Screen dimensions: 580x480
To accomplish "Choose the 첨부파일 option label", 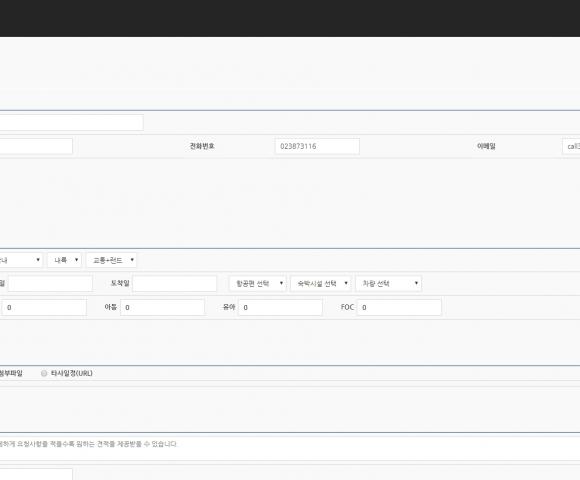I will pos(11,373).
